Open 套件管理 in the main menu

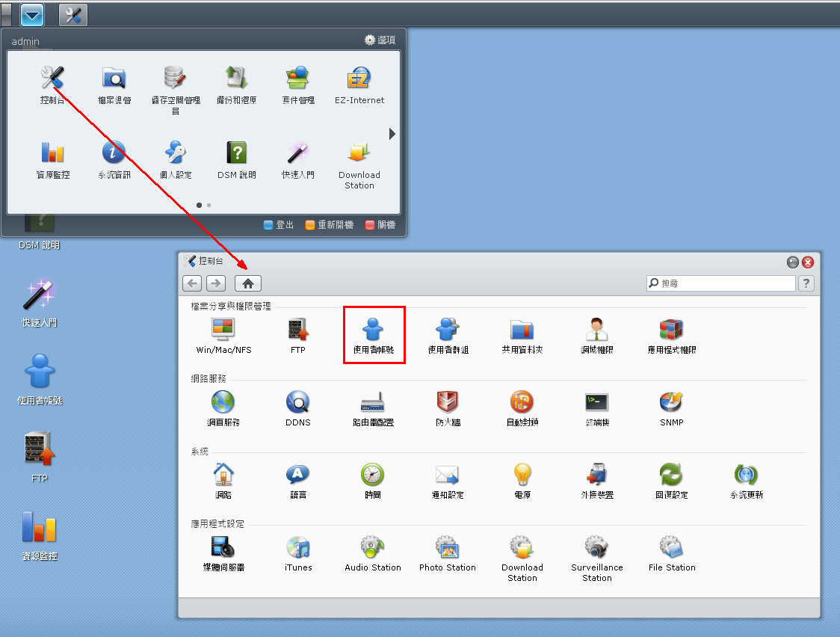coord(297,84)
